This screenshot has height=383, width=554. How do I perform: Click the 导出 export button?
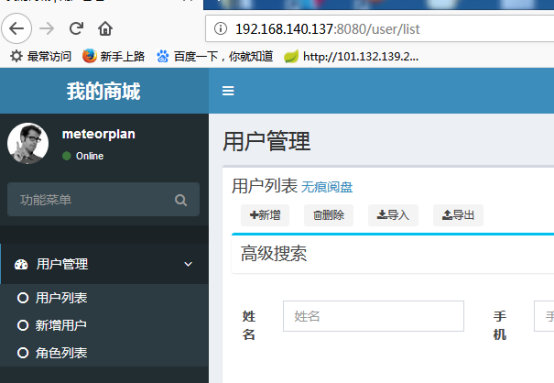(458, 215)
